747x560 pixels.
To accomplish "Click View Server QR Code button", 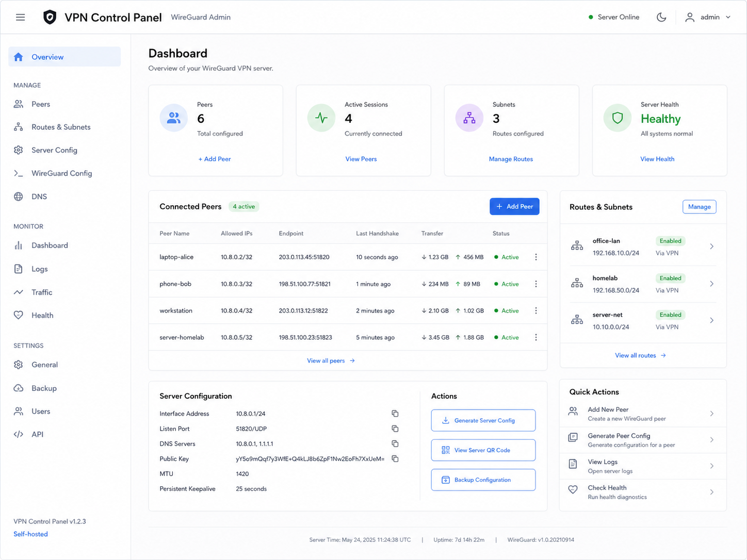I will coord(483,450).
